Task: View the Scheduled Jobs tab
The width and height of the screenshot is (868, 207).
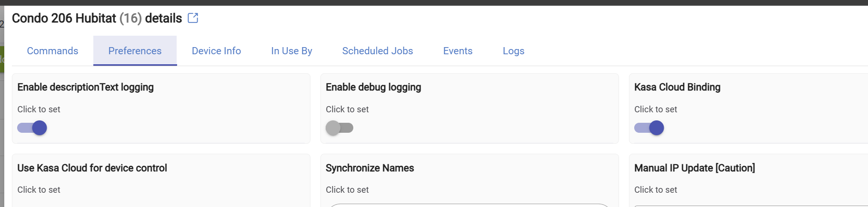Action: click(x=378, y=51)
